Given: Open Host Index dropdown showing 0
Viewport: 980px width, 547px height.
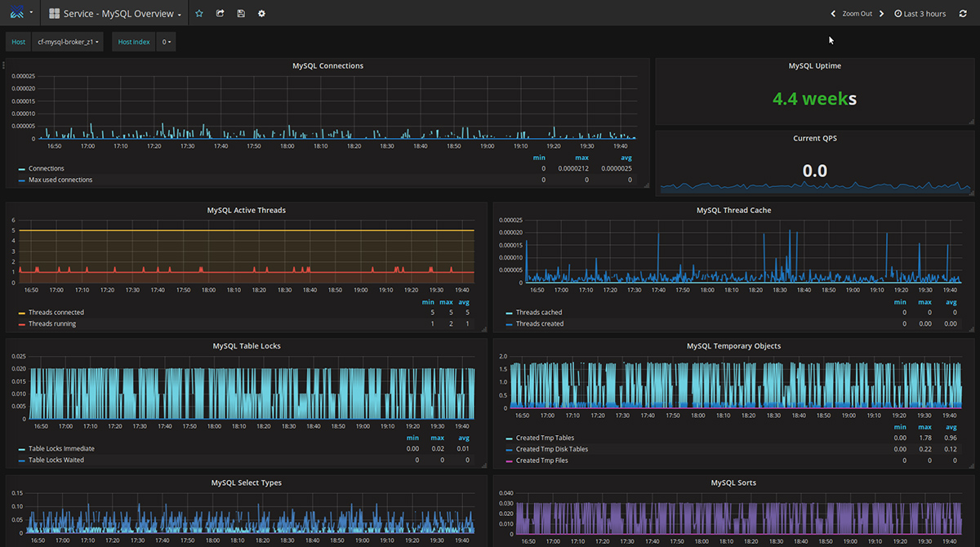Looking at the screenshot, I should point(166,42).
